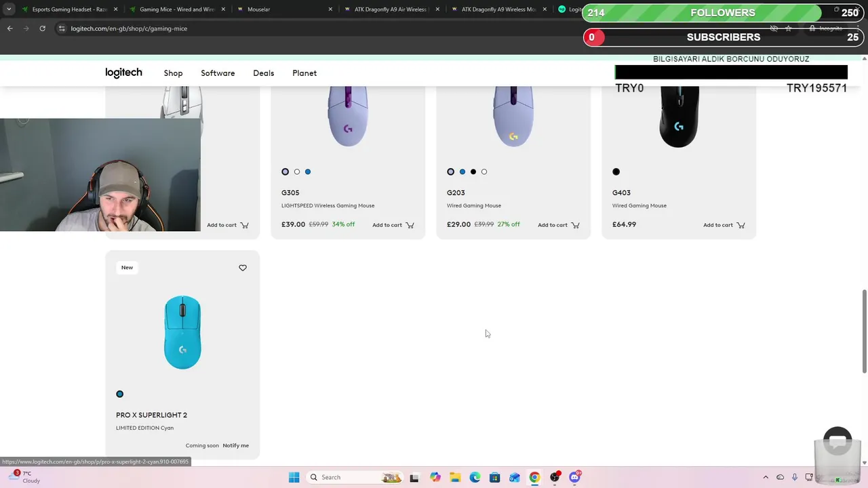Open the OBS taskbar icon

(x=555, y=477)
